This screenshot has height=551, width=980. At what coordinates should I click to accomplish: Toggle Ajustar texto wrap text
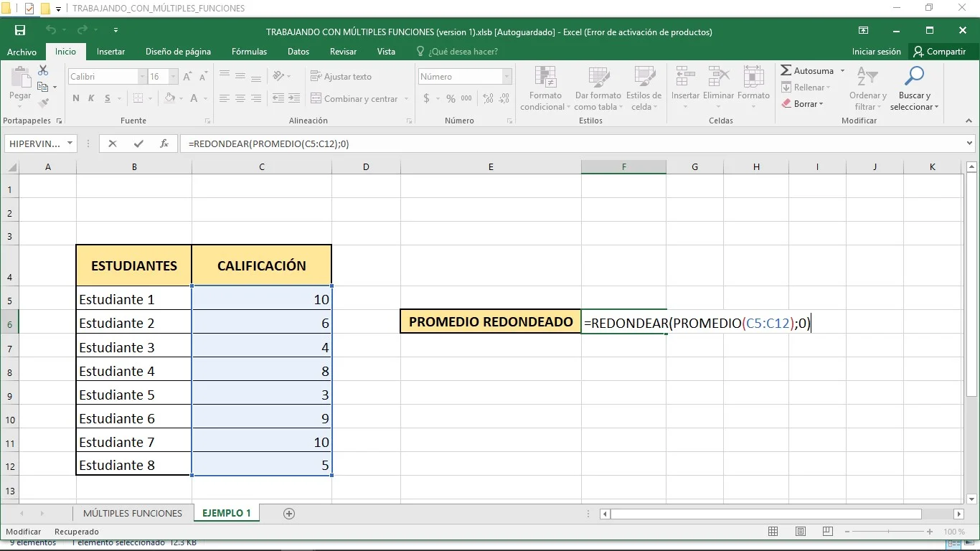[341, 76]
